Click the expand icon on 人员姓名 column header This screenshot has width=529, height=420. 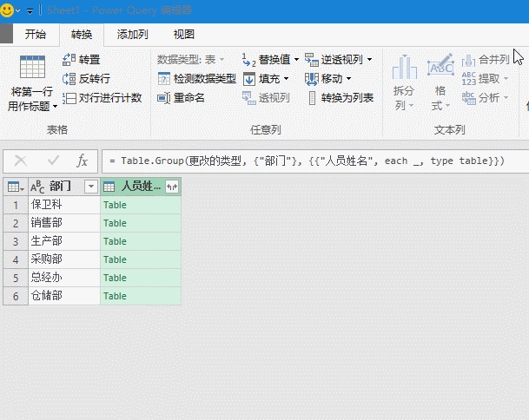coord(172,187)
